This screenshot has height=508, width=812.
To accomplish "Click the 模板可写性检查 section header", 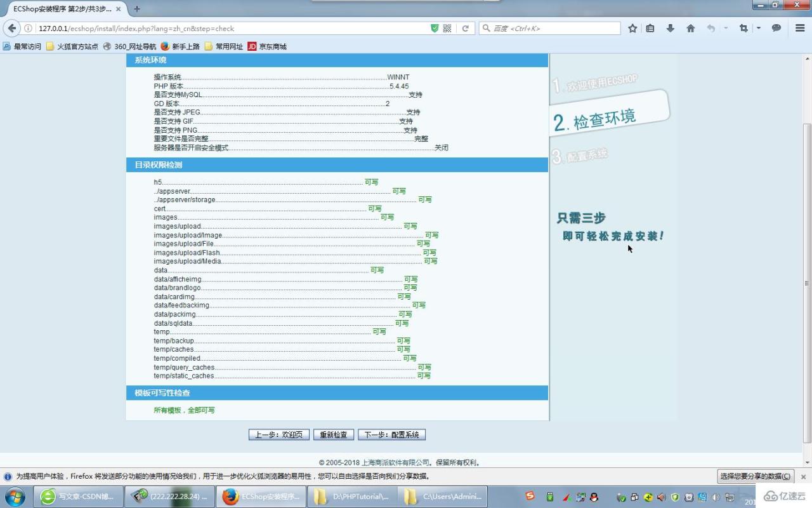I will point(337,393).
